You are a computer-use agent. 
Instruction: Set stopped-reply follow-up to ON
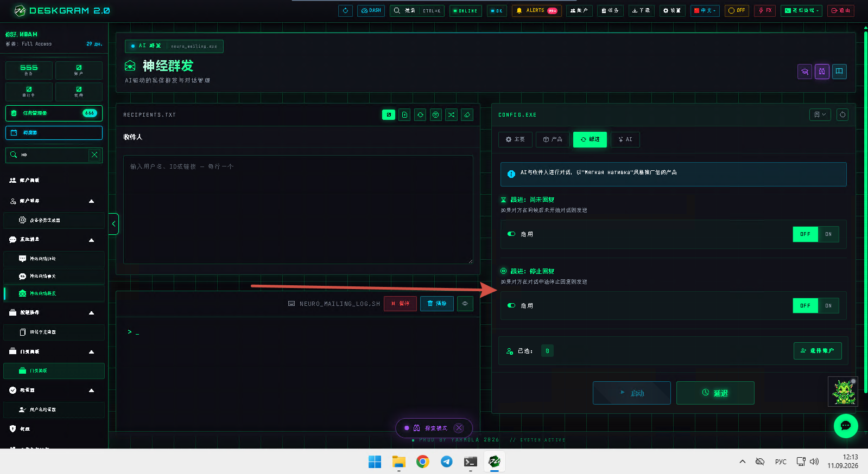click(x=828, y=306)
